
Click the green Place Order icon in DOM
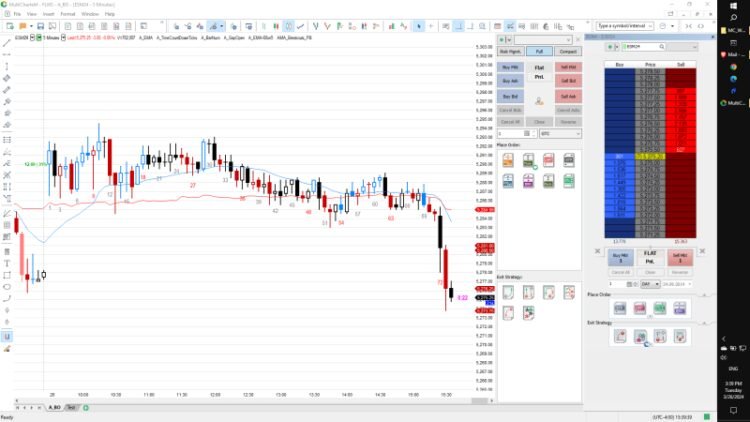click(660, 308)
